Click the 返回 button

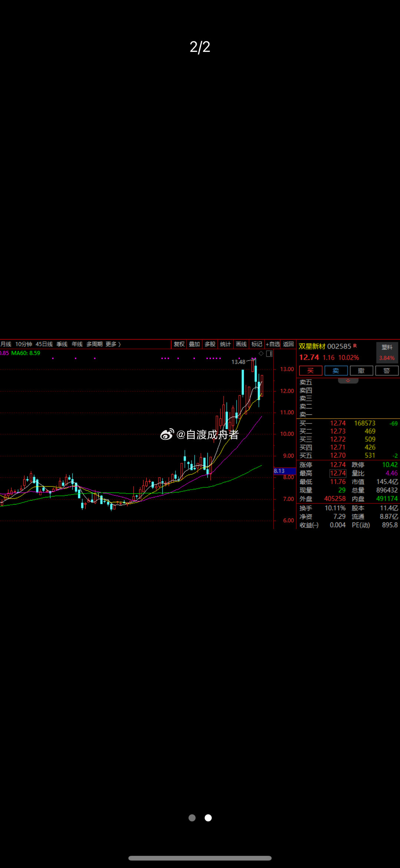[x=288, y=344]
